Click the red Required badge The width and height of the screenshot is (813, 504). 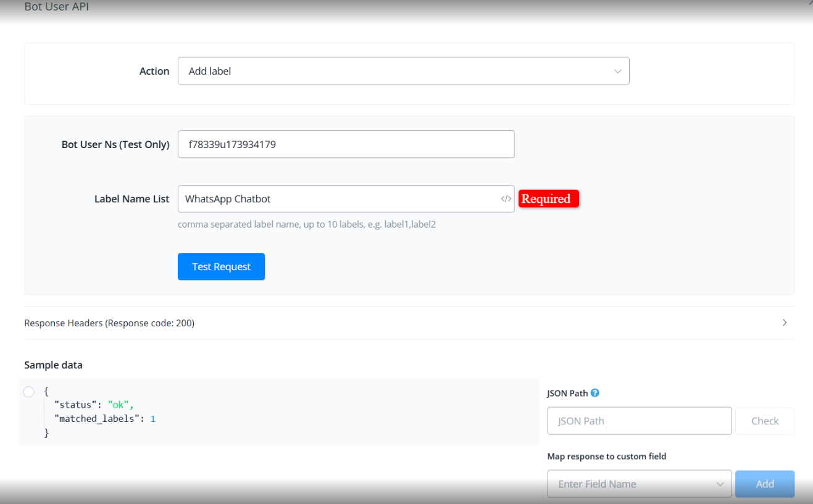pos(548,199)
